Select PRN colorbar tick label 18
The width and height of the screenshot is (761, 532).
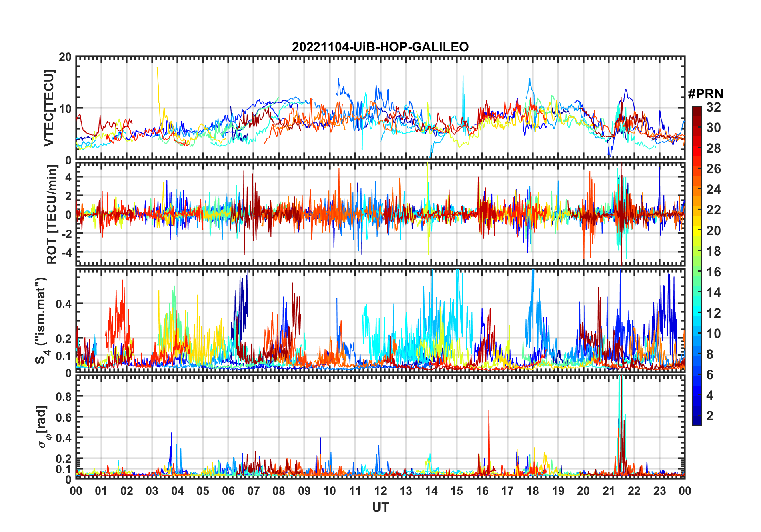[x=714, y=251]
